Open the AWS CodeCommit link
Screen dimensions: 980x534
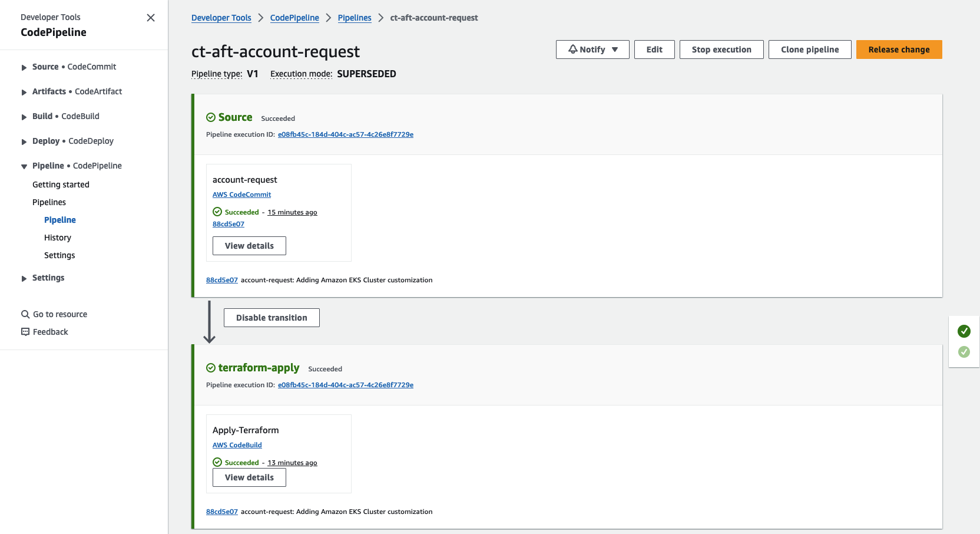pos(241,195)
